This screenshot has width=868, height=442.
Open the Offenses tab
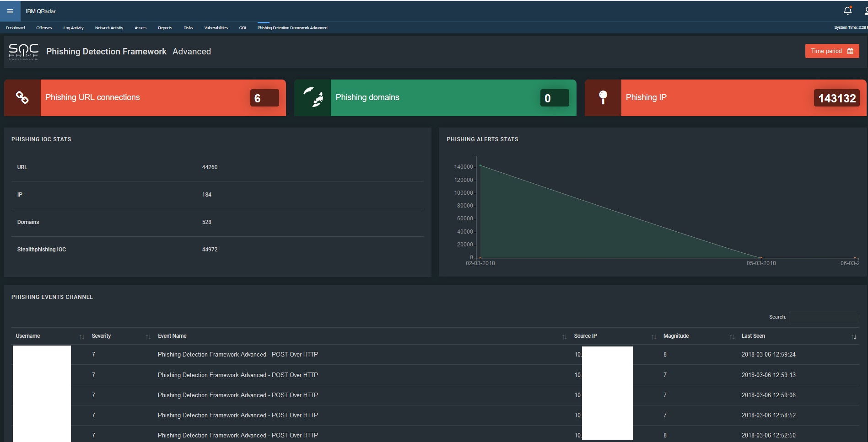click(44, 28)
